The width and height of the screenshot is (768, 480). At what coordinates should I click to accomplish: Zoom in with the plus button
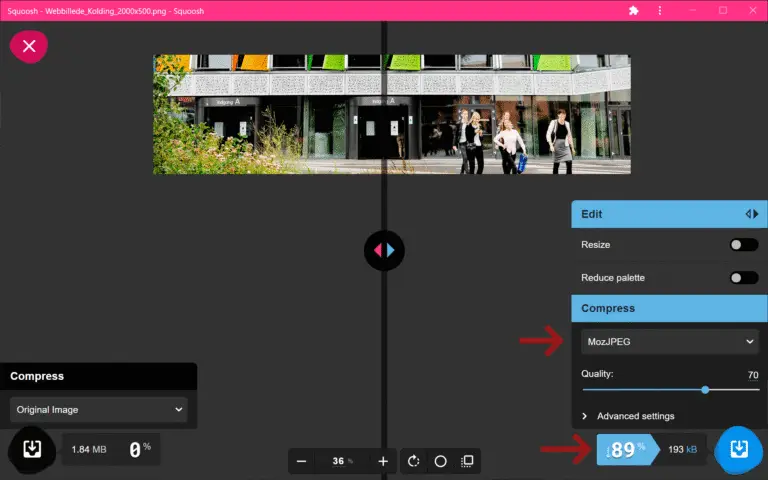tap(383, 461)
